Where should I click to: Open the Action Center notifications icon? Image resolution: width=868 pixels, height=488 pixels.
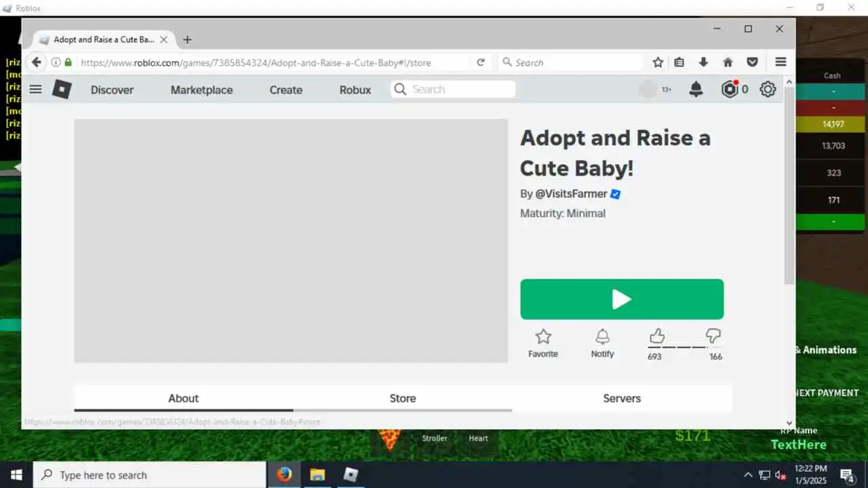click(x=847, y=475)
